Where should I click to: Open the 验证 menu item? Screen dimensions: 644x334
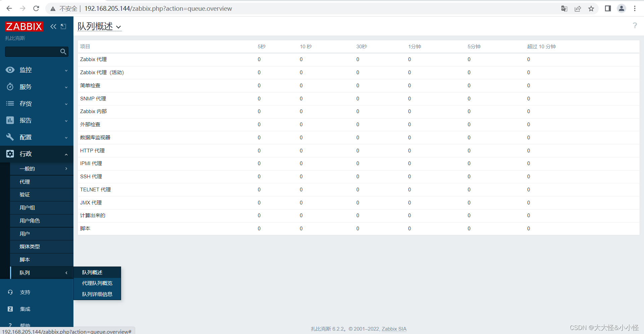tap(42, 195)
